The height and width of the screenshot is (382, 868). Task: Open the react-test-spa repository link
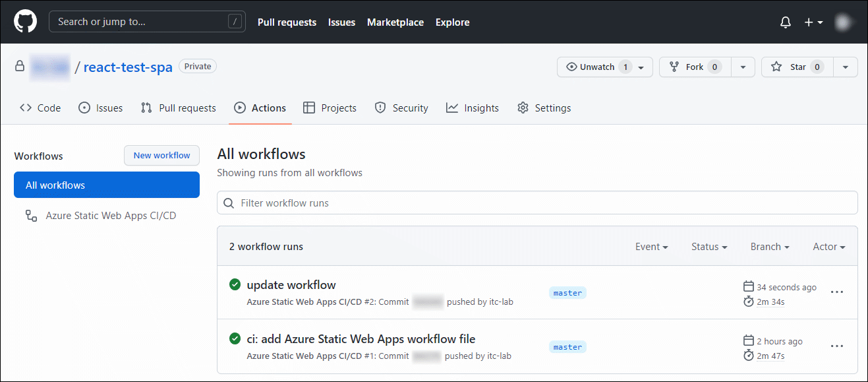click(128, 67)
